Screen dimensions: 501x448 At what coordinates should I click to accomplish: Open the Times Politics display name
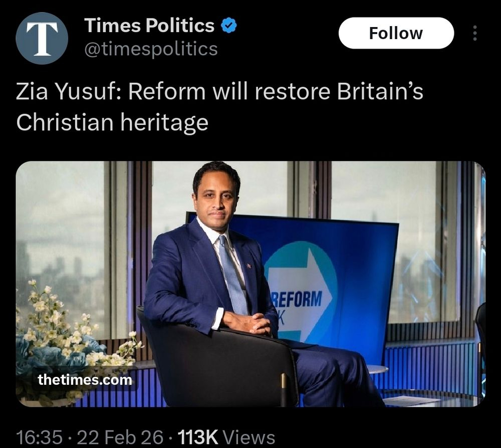[149, 25]
